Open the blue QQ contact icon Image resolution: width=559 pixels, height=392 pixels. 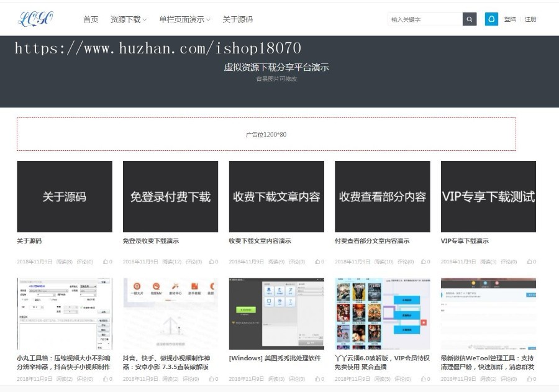(x=491, y=19)
